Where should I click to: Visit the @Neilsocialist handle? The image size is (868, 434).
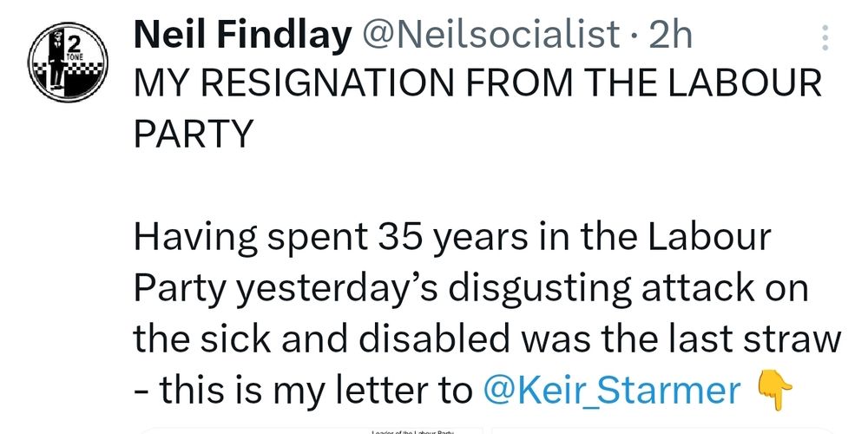(490, 36)
